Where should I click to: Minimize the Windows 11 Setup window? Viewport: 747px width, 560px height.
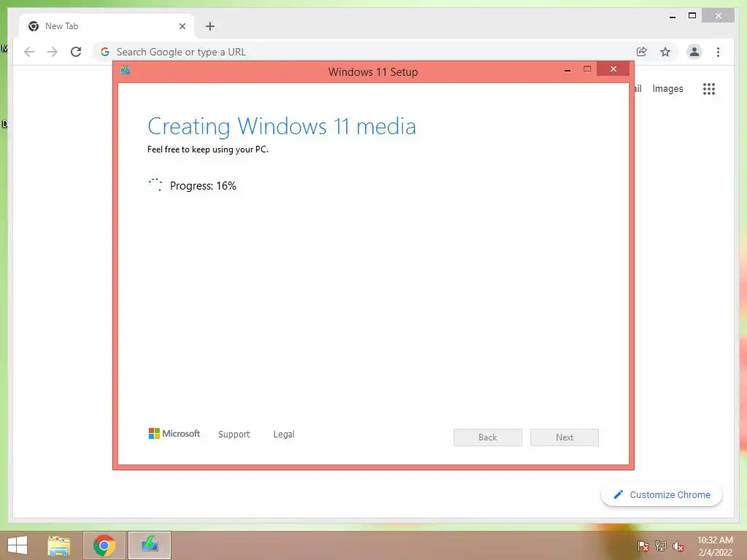point(568,71)
